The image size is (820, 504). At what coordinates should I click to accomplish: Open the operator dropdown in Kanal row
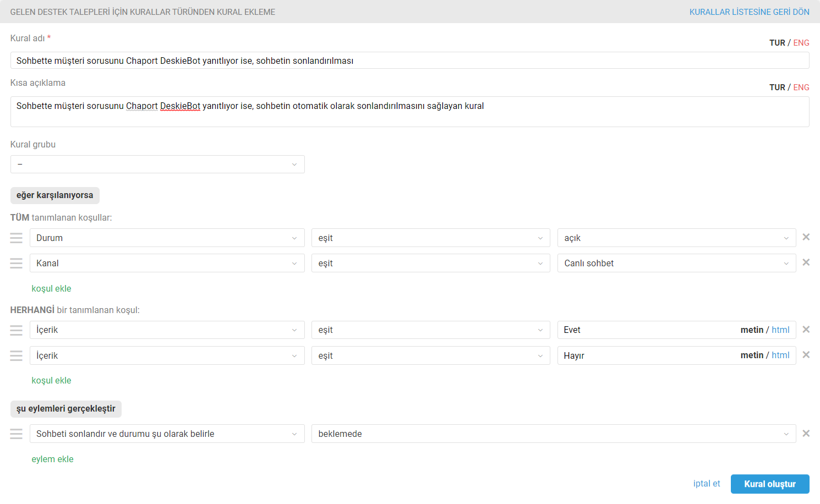[431, 263]
